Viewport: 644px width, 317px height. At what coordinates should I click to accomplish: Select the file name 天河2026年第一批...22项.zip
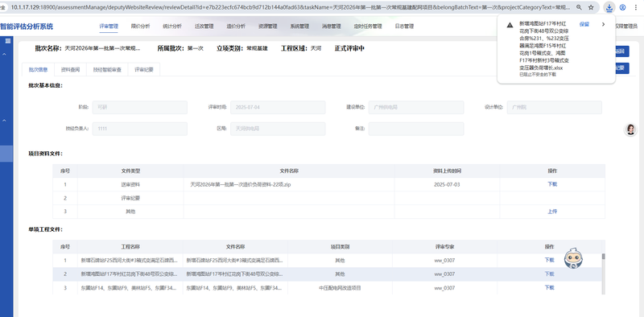[x=240, y=185]
